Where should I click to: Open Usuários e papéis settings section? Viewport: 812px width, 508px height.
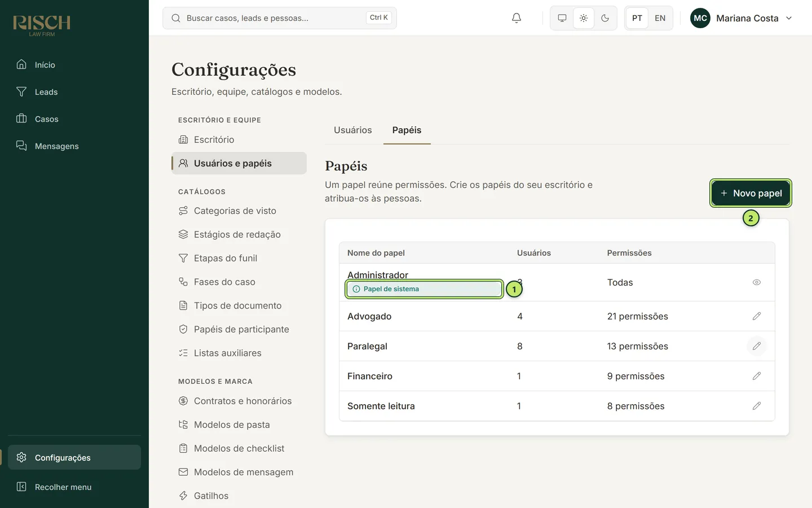239,163
